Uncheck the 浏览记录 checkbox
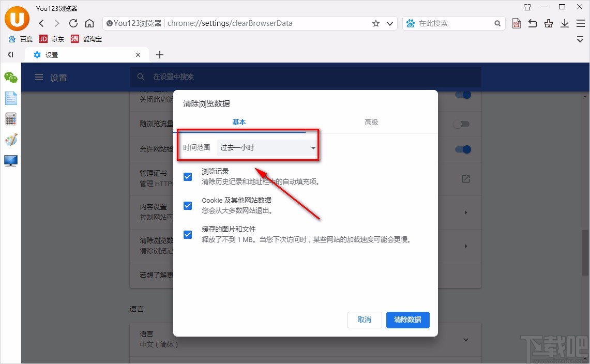Viewport: 590px width, 364px height. [x=187, y=176]
